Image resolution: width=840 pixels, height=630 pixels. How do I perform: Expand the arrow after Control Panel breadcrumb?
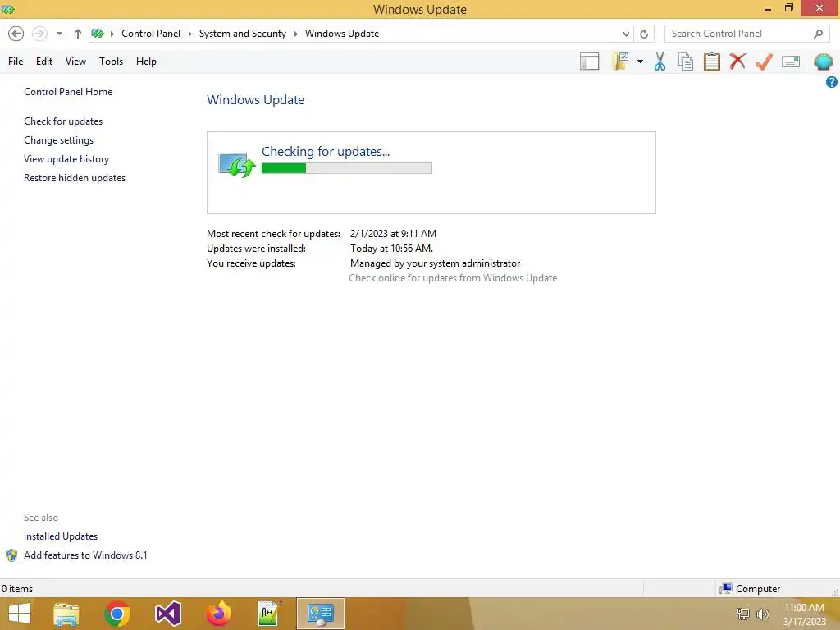pyautogui.click(x=189, y=34)
